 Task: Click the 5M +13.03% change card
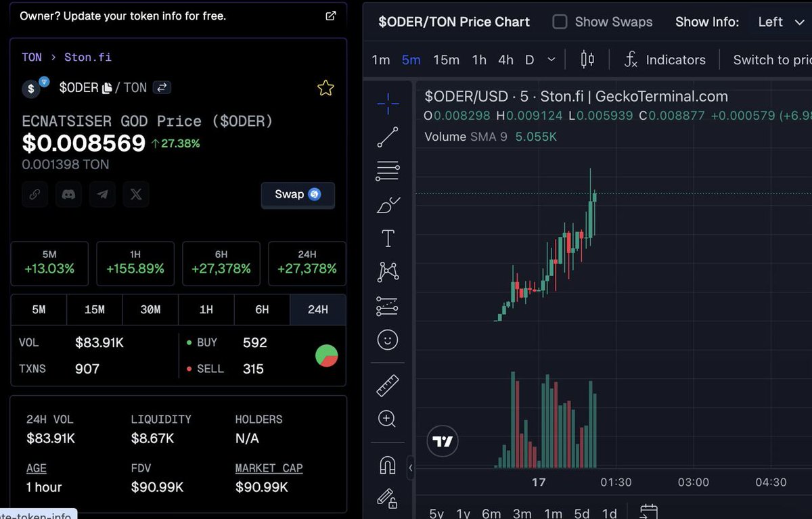point(49,263)
